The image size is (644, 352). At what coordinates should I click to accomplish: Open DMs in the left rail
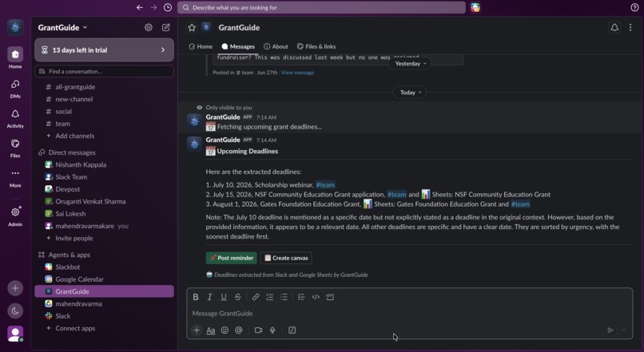coord(15,89)
